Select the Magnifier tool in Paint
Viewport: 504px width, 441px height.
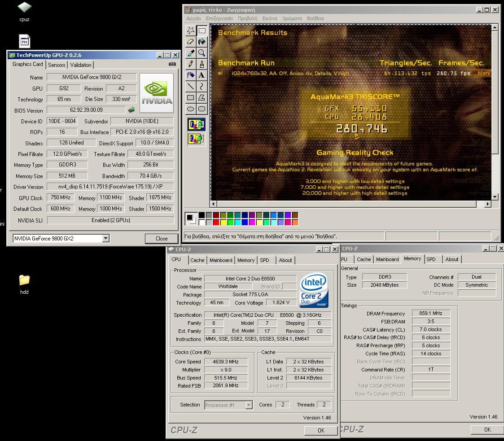202,53
